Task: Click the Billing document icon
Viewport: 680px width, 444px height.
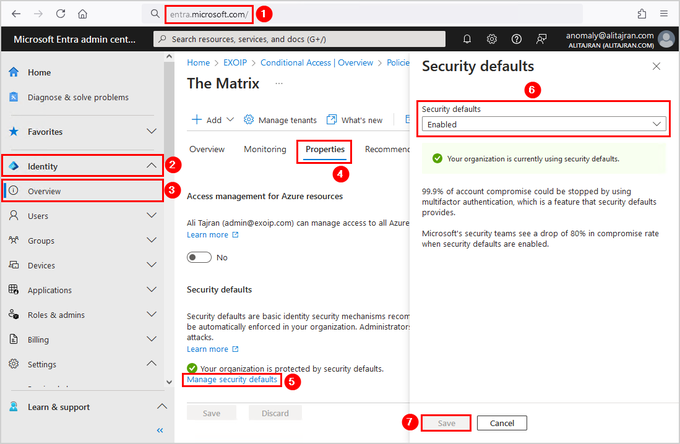Action: coord(14,339)
